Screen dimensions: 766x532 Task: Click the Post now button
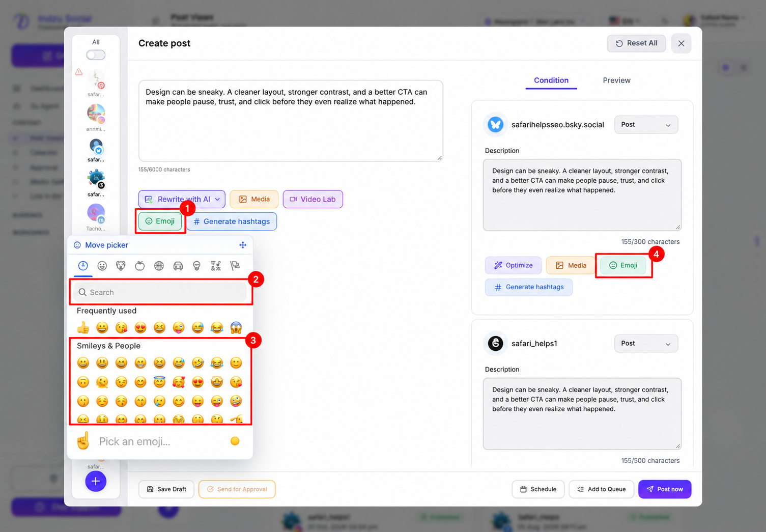[x=665, y=489]
